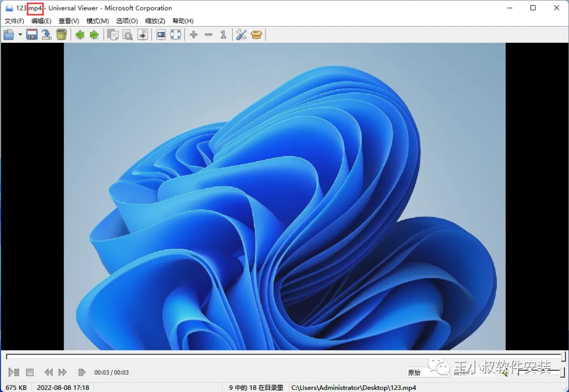The image size is (569, 392).
Task: Close the Universal Viewer window
Action: [x=557, y=8]
